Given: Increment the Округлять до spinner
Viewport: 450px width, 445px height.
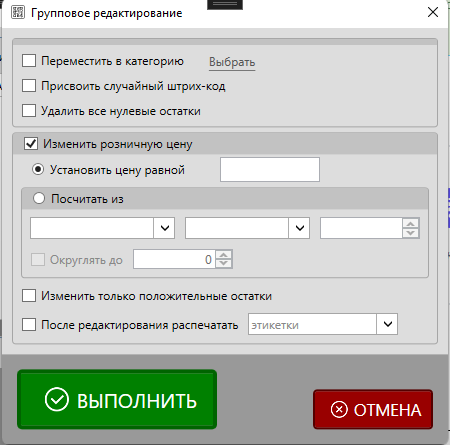Looking at the screenshot, I should coord(224,254).
